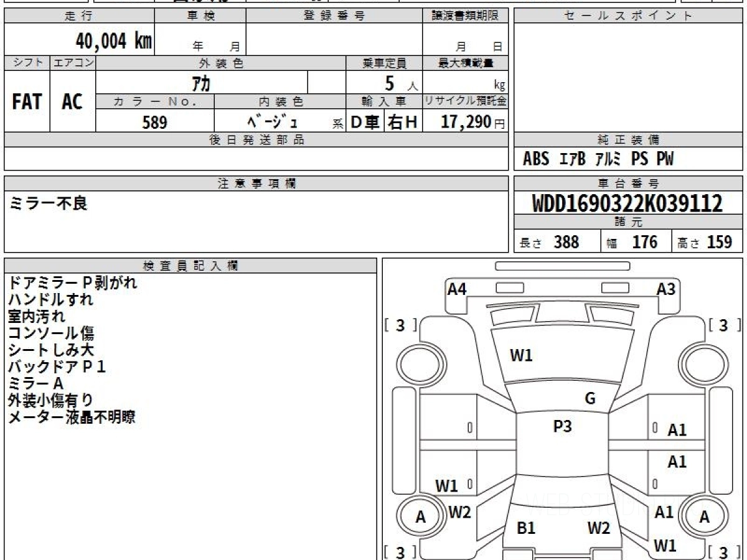747x560 pixels.
Task: Click the A4 mark on the car diagram
Action: [x=457, y=289]
